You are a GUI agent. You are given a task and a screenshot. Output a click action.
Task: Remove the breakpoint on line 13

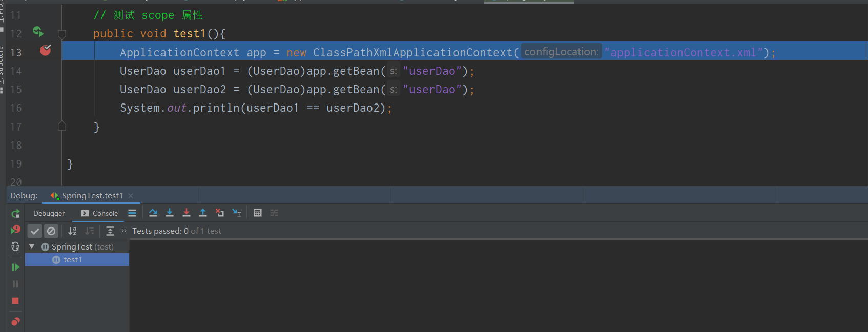pyautogui.click(x=46, y=50)
